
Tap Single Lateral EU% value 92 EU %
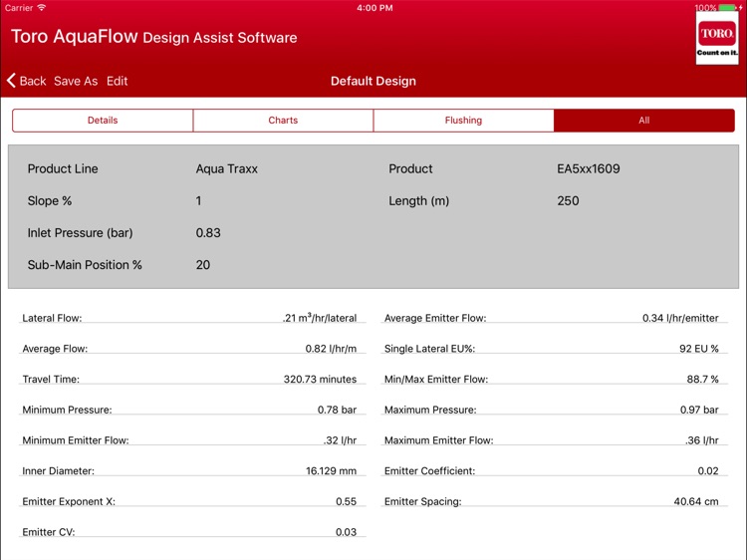(x=699, y=349)
